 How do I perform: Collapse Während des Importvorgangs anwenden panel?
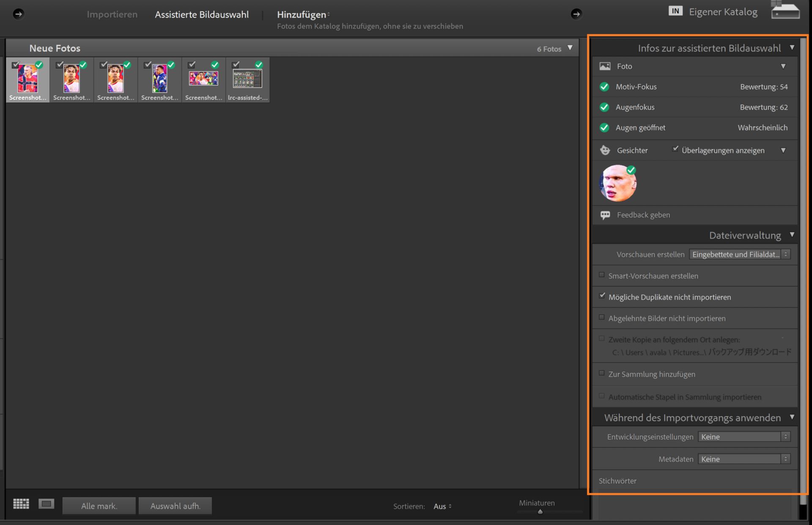(x=792, y=417)
